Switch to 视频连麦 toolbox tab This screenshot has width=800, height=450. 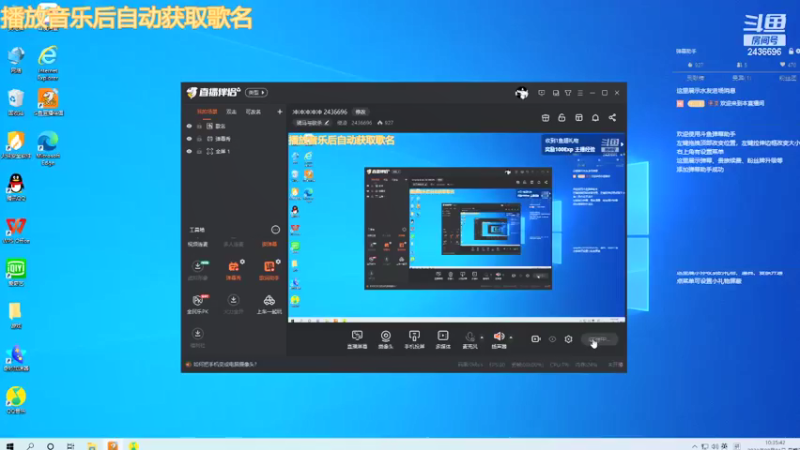[x=197, y=244]
